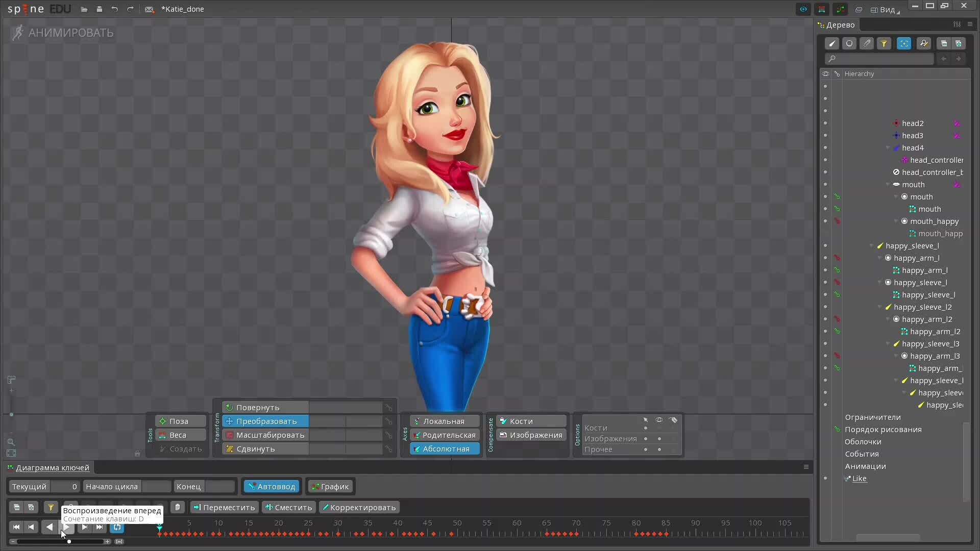This screenshot has width=980, height=551.
Task: Select Анимации item in tree
Action: 865,466
